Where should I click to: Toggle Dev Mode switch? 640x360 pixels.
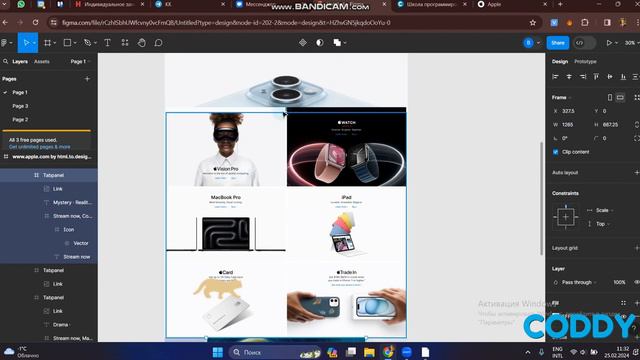(x=584, y=43)
